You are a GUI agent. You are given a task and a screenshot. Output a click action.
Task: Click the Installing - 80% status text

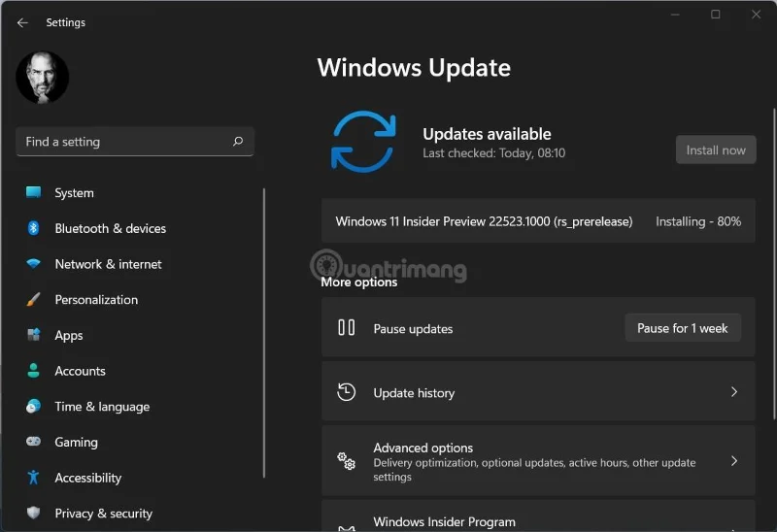click(x=698, y=221)
